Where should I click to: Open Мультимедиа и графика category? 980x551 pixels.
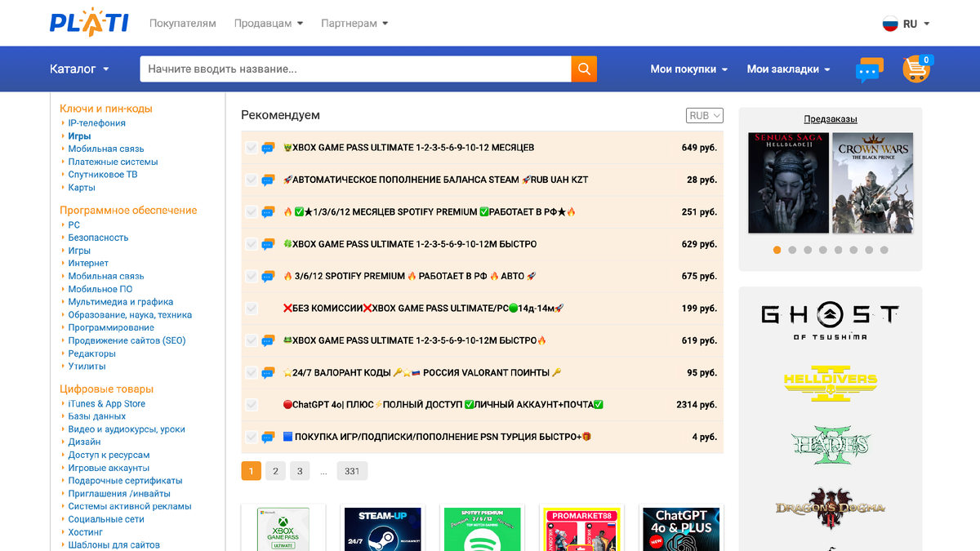click(121, 302)
